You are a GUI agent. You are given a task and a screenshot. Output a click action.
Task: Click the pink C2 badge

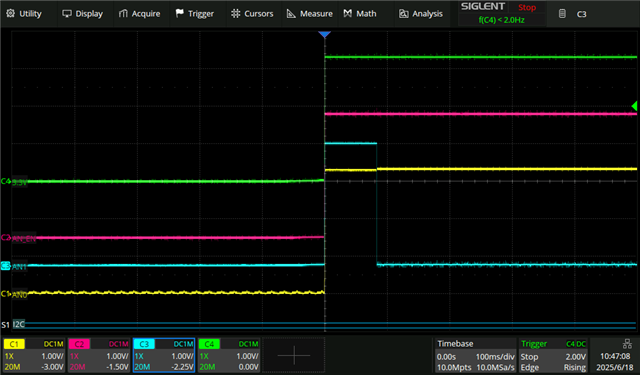79,344
